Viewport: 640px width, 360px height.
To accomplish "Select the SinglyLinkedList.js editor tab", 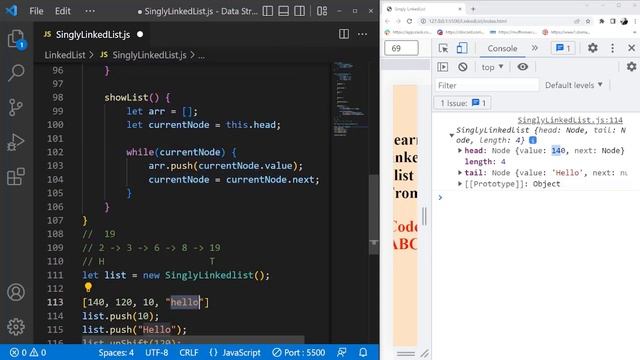I will coord(93,35).
